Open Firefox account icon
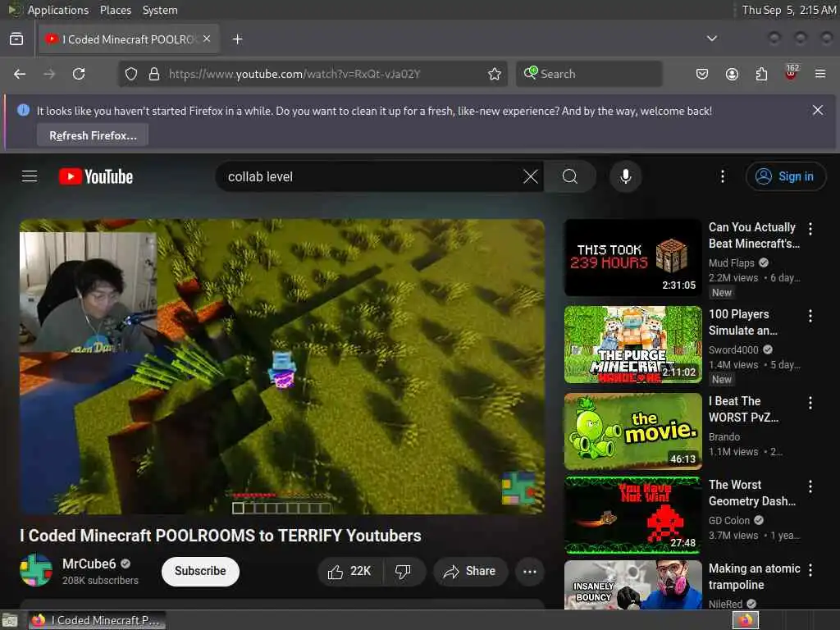This screenshot has height=630, width=840. pos(732,74)
